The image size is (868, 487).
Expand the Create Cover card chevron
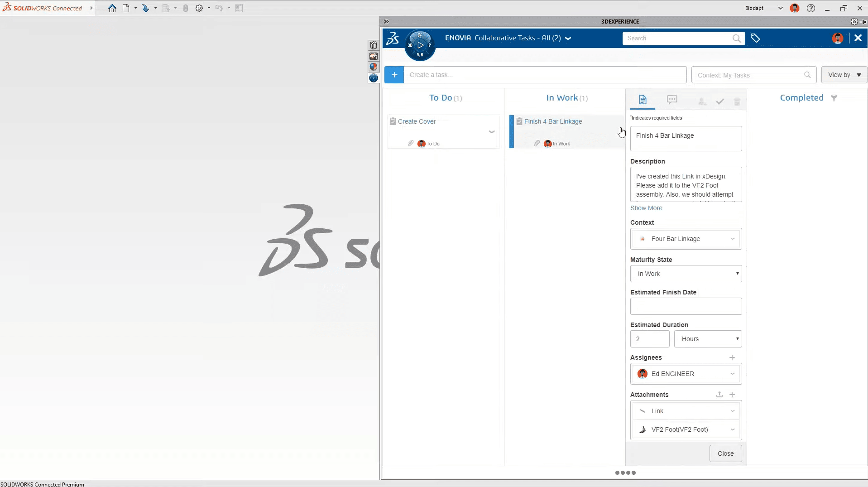[x=492, y=132]
